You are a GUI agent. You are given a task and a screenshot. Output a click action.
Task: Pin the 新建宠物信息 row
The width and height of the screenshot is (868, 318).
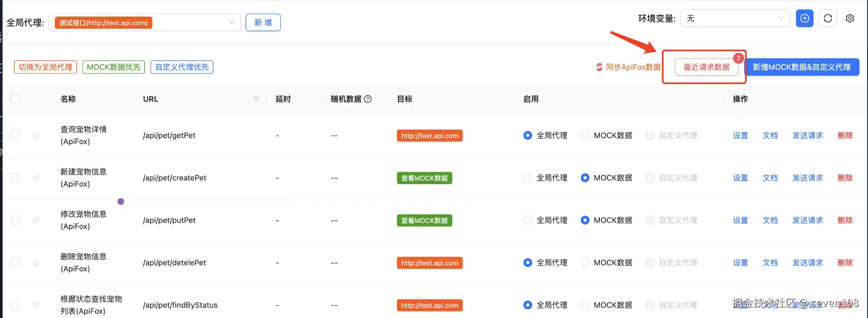37,178
